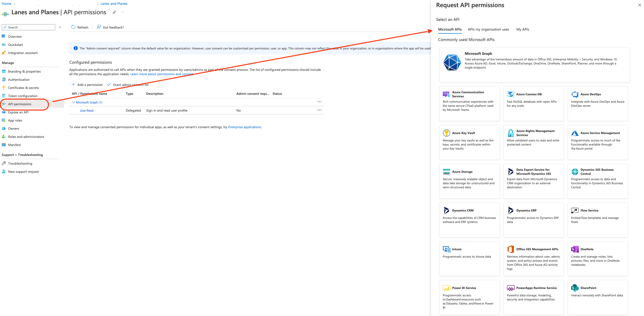Click the Certificates & secrets key icon
The image size is (644, 316).
[4, 88]
